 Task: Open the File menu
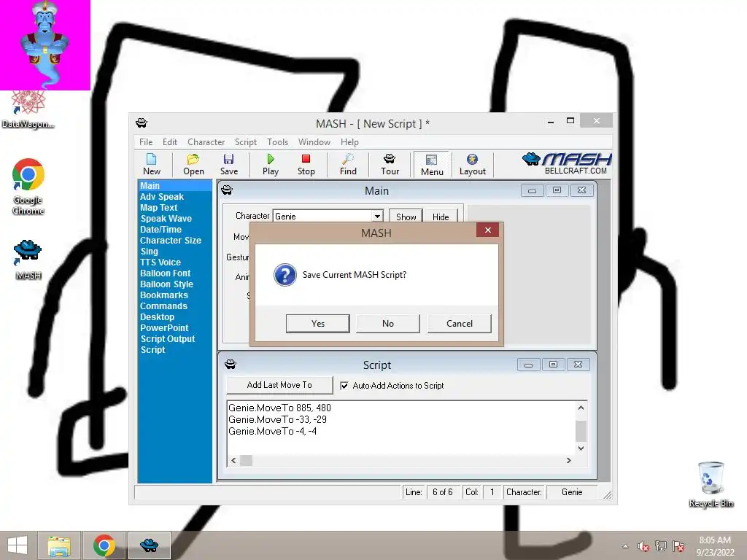click(x=146, y=142)
